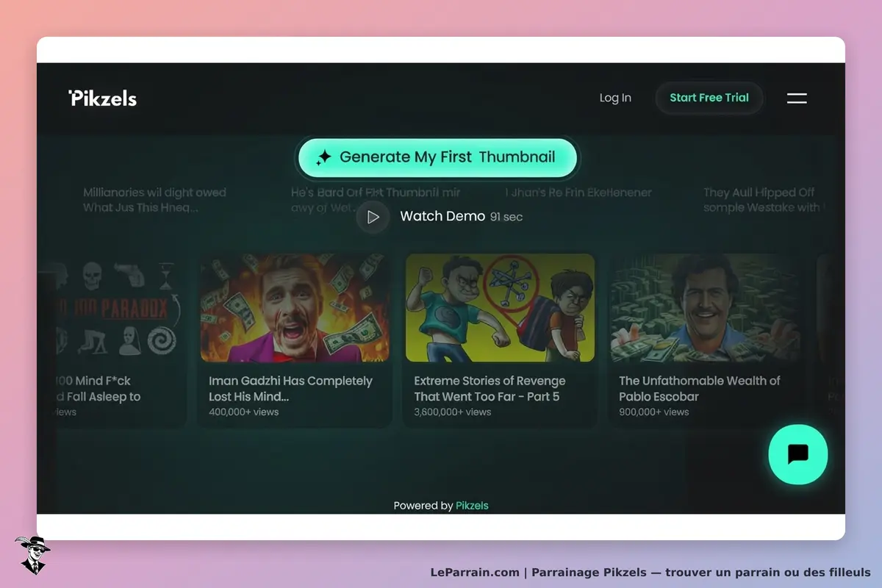Click the sparkle icon on Generate button
This screenshot has width=882, height=588.
323,157
